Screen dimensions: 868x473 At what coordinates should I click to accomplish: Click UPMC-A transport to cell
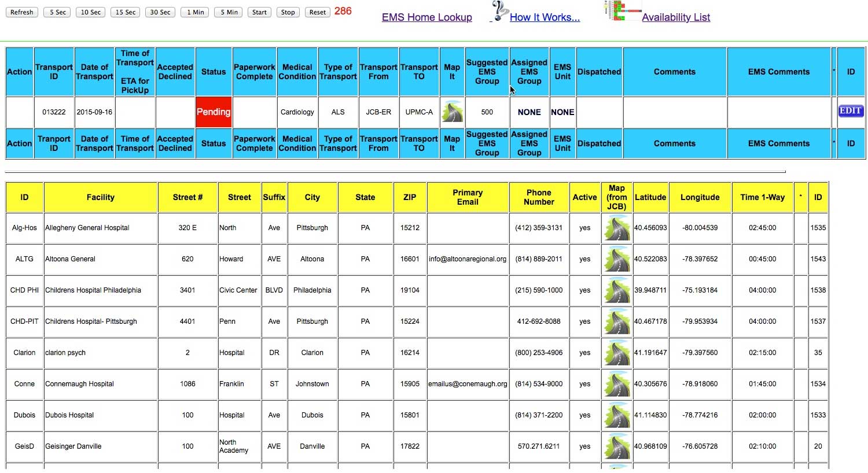tap(419, 112)
